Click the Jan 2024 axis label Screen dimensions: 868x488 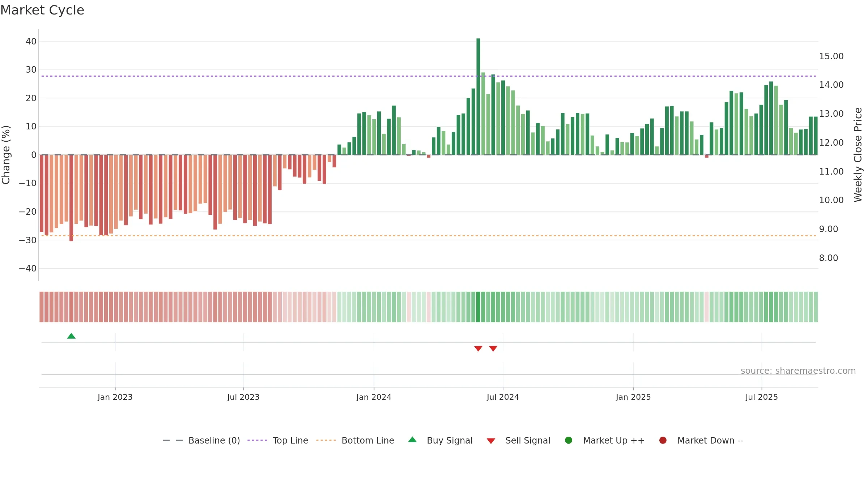click(x=374, y=397)
